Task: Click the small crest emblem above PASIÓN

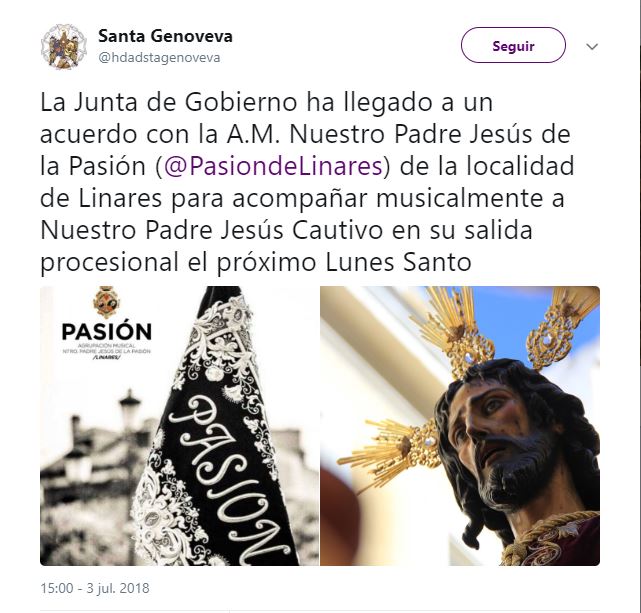Action: click(106, 302)
